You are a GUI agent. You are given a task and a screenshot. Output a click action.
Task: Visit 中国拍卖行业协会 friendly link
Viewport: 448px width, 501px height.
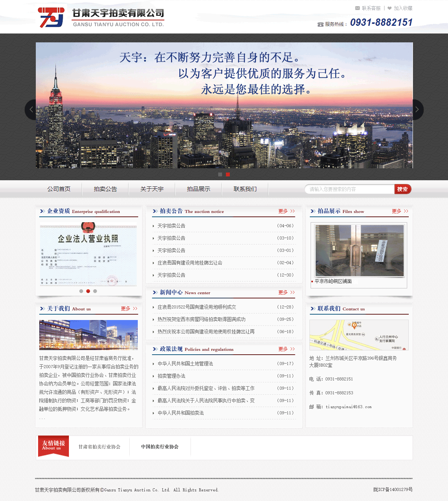click(160, 447)
